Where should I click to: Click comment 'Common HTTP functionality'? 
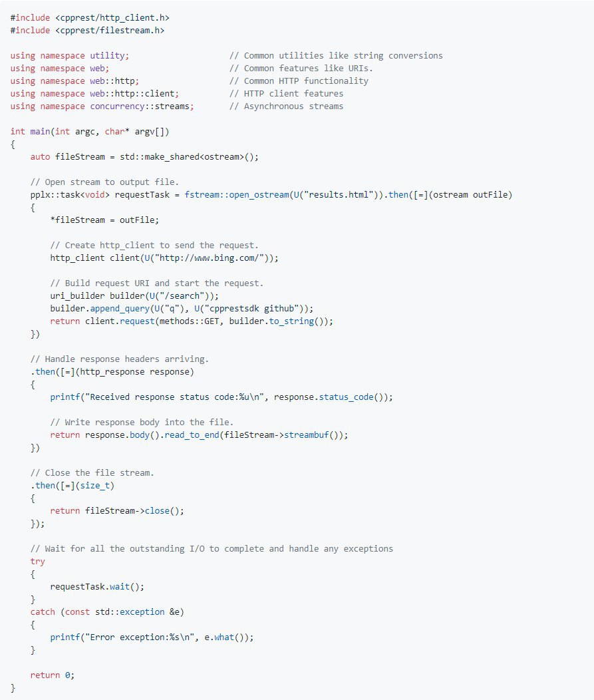pyautogui.click(x=299, y=81)
